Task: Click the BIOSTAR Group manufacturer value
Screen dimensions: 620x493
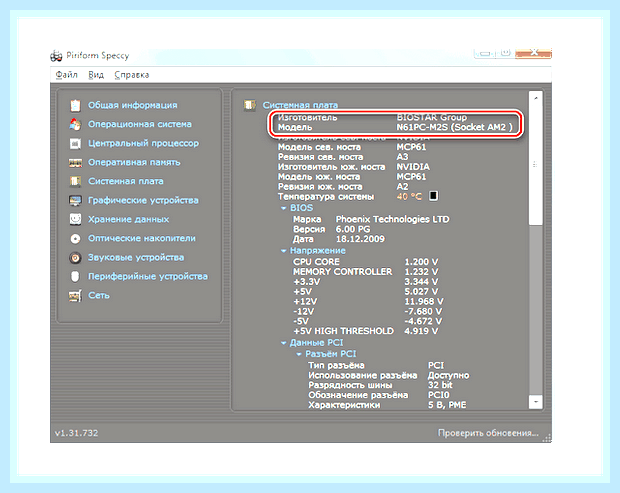Action: coord(431,117)
